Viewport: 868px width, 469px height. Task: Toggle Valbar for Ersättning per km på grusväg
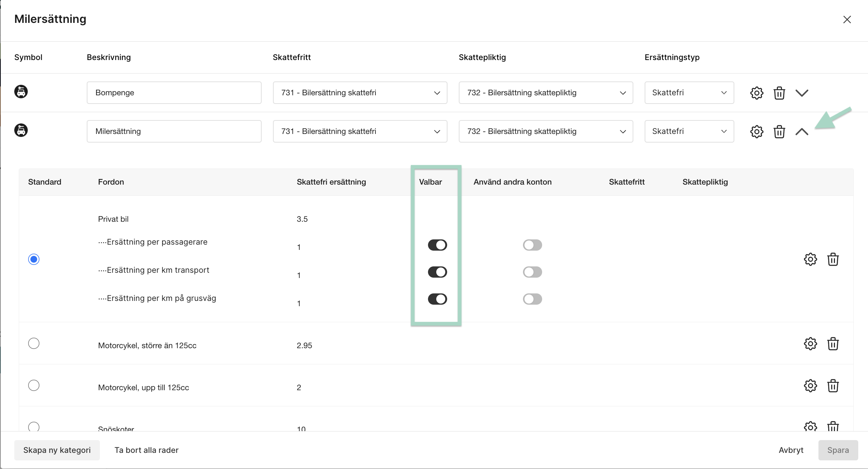click(x=437, y=299)
